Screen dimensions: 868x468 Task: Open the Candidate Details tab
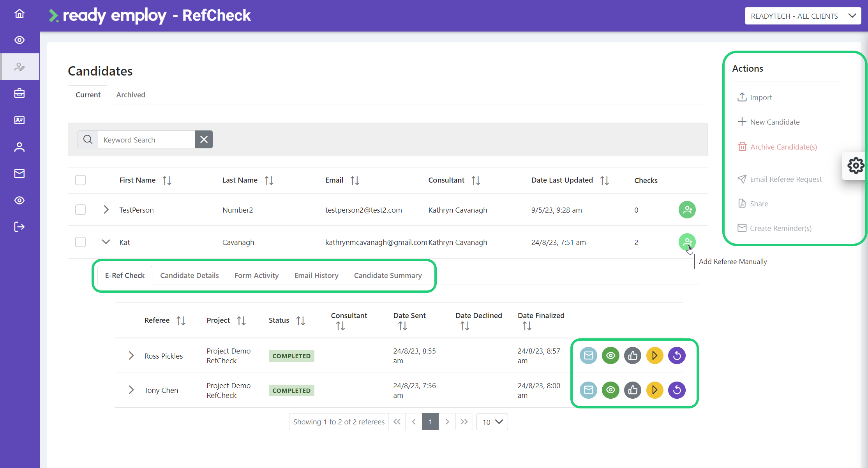click(x=189, y=275)
